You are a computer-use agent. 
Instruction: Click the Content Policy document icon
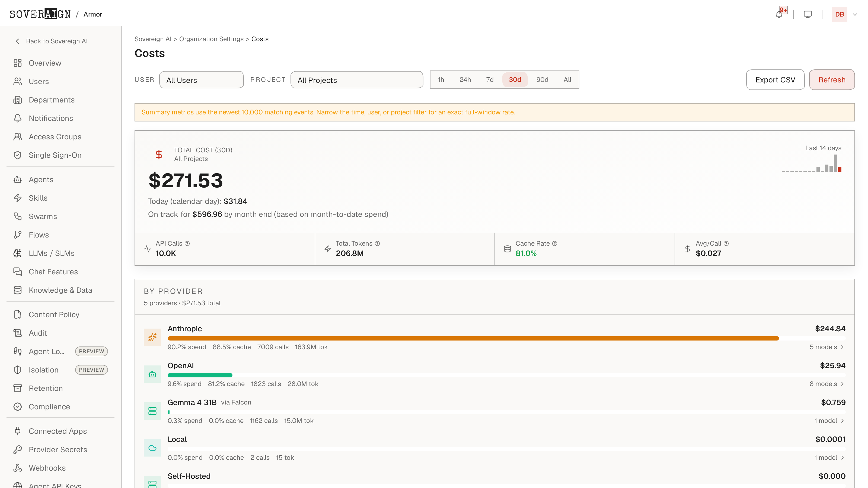(18, 314)
